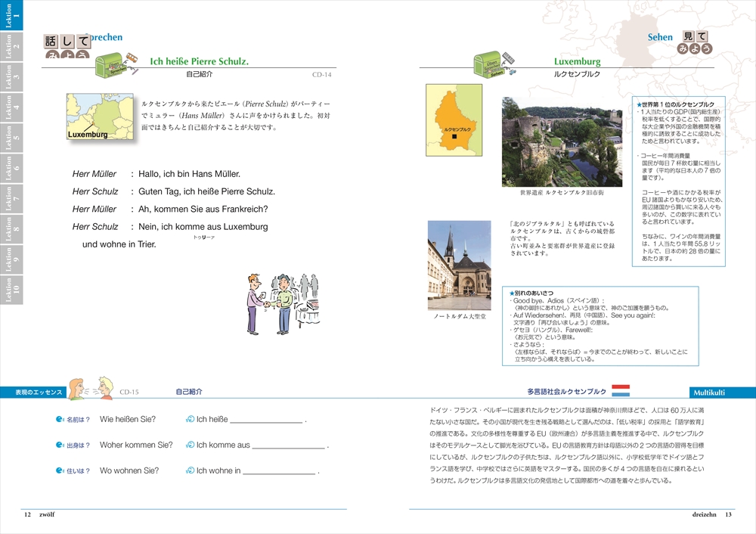The height and width of the screenshot is (534, 756).
Task: Click the ★世界第1位のルクセンブルク box title
Action: [675, 104]
